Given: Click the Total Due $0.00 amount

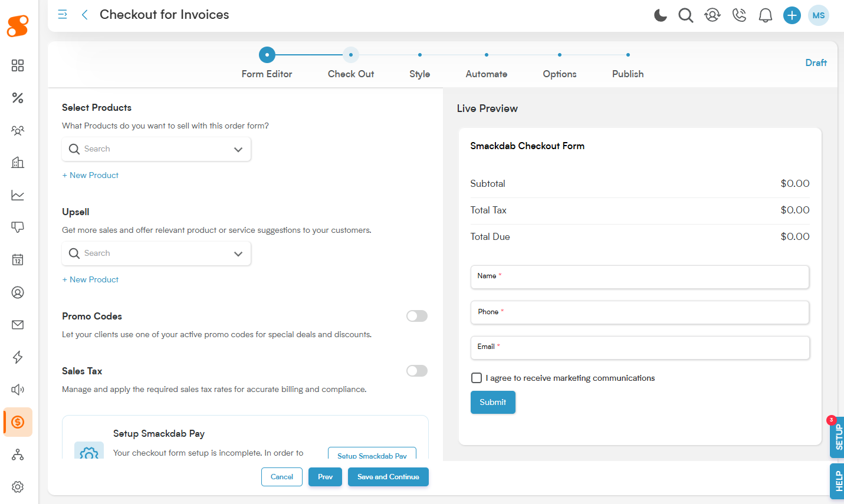Looking at the screenshot, I should (x=795, y=236).
